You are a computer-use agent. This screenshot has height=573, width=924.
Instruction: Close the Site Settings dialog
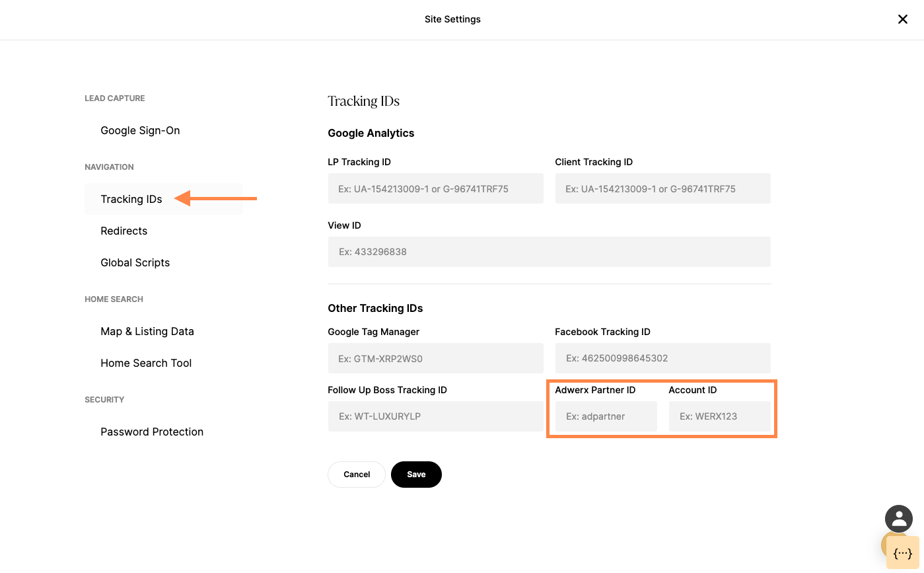pos(902,19)
